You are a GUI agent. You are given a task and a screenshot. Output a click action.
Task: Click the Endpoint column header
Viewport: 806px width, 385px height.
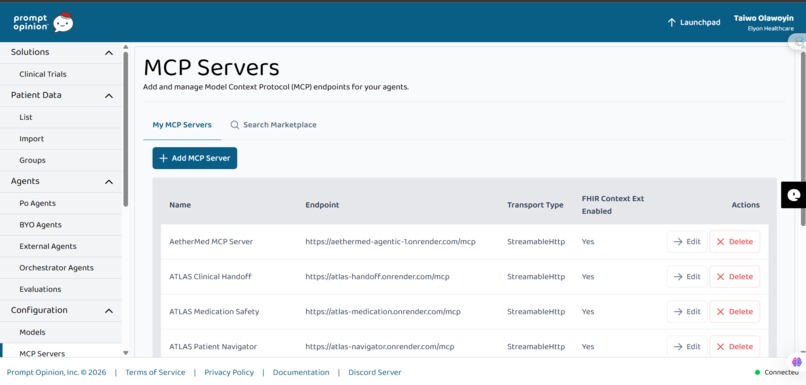322,205
